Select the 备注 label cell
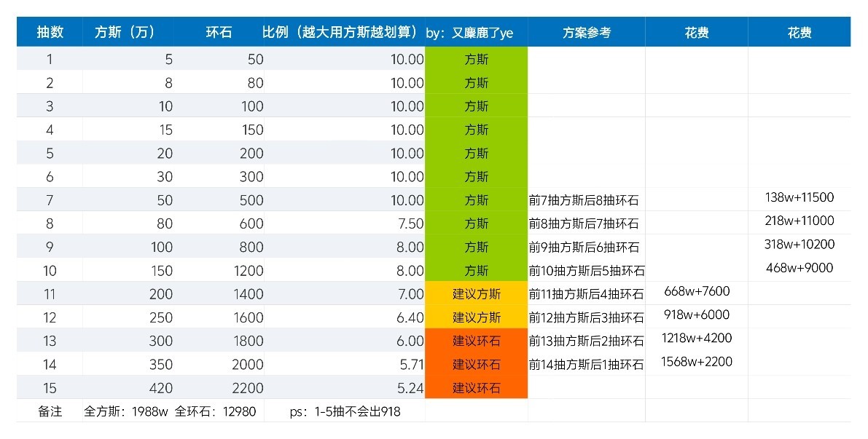Screen dimensions: 868x439 (x=50, y=411)
